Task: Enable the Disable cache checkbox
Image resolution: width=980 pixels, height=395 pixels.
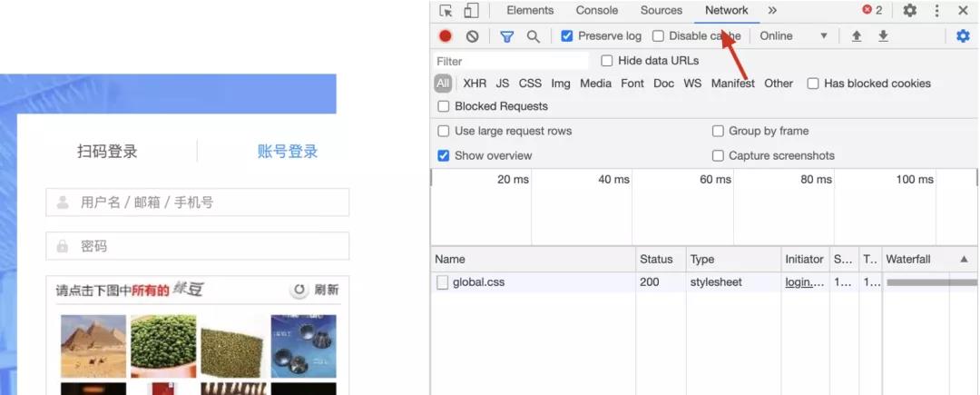Action: pos(658,36)
